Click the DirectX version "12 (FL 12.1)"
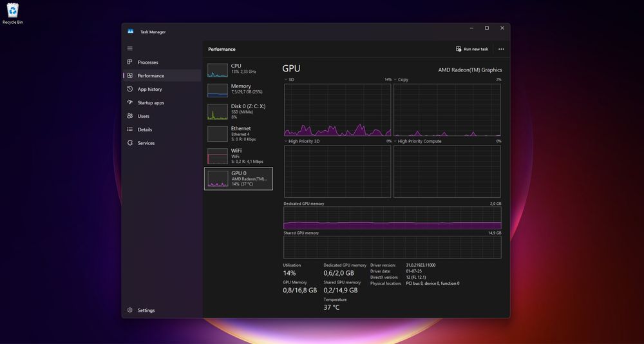Screen dimensions: 644x344 pyautogui.click(x=415, y=278)
